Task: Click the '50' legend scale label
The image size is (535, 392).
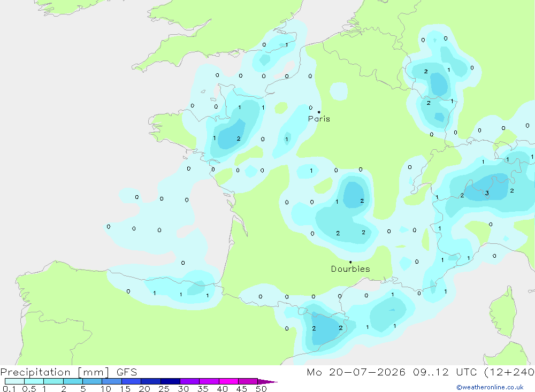Action: 262,389
